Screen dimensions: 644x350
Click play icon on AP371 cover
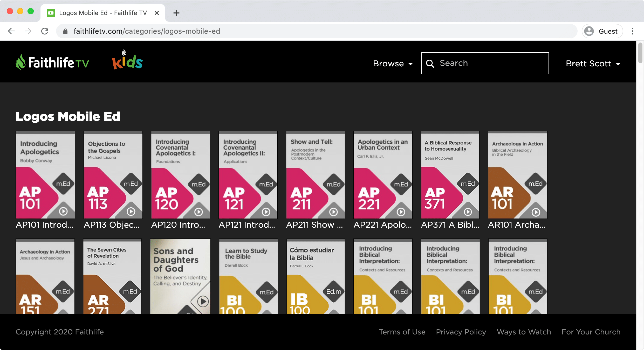click(x=468, y=212)
